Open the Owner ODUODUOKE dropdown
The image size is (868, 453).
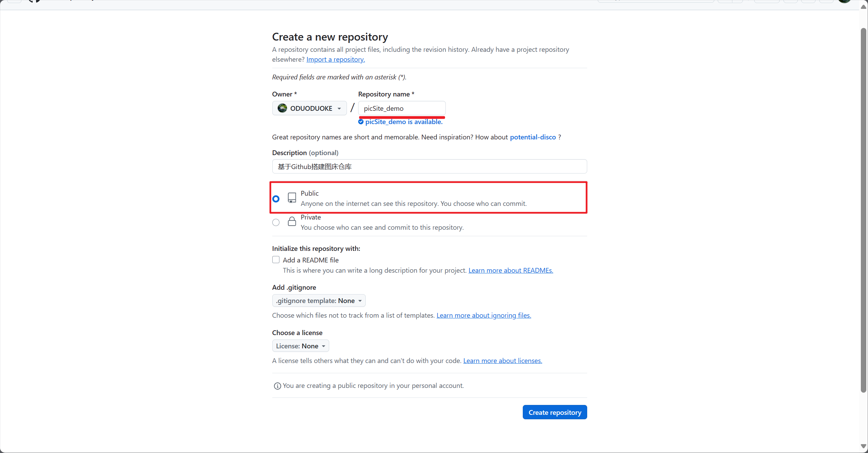click(309, 108)
